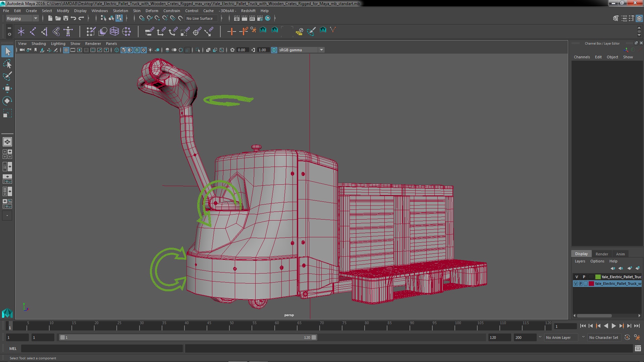Open the Deform menu

[x=152, y=11]
